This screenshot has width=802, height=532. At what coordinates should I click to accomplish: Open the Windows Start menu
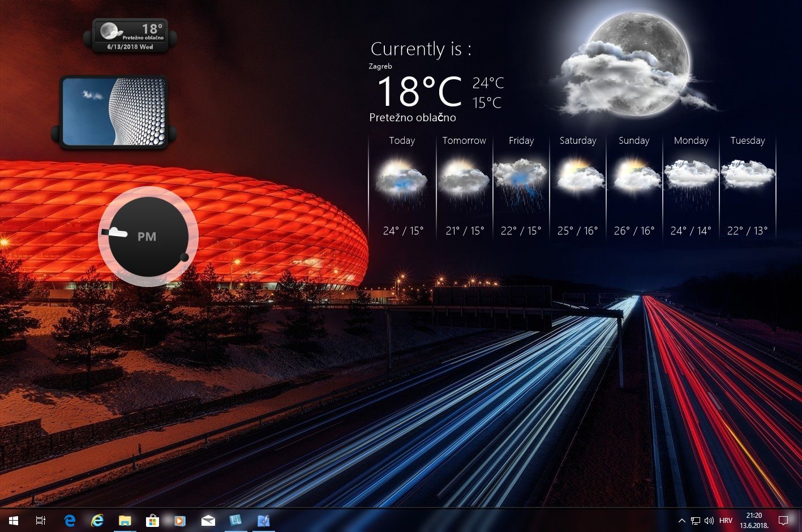point(13,521)
